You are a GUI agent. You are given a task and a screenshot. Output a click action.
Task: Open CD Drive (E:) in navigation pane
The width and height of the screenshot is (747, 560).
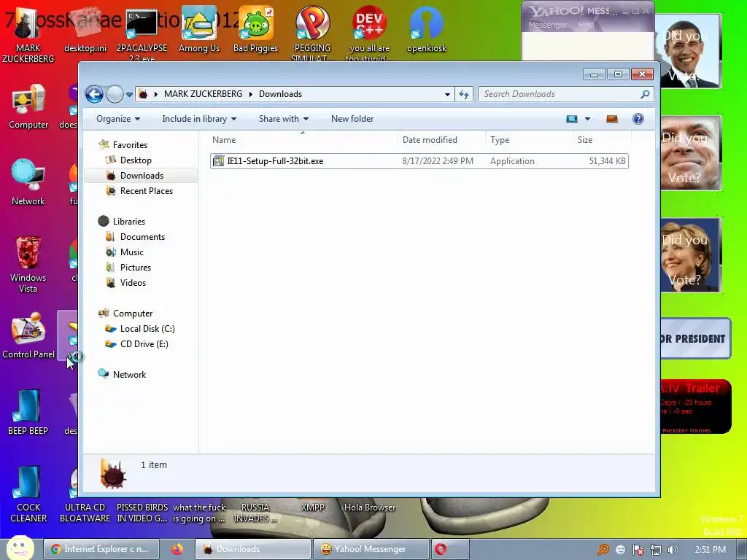[144, 344]
